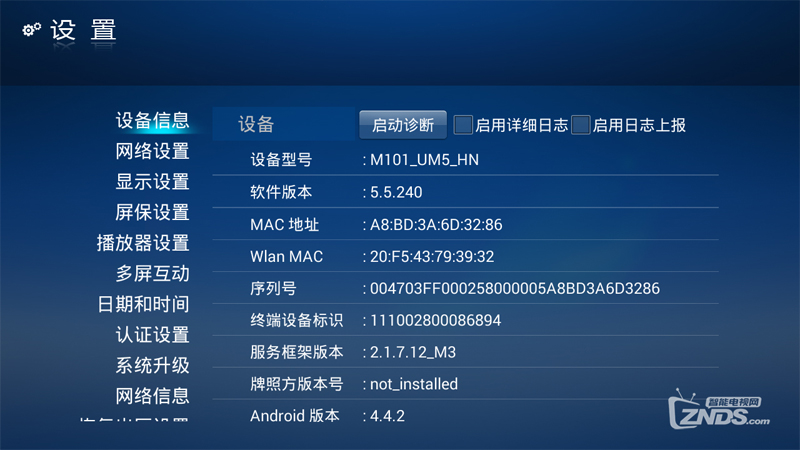Open 日期和时间 settings
Image resolution: width=800 pixels, height=450 pixels.
143,304
